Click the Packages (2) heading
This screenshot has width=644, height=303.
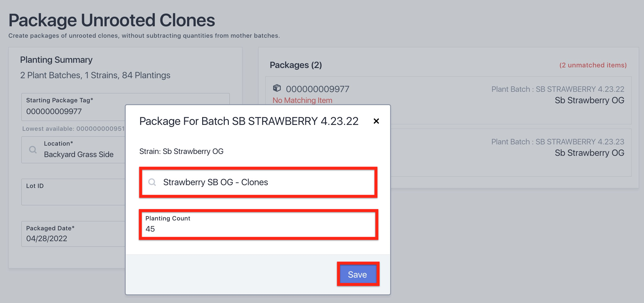296,65
